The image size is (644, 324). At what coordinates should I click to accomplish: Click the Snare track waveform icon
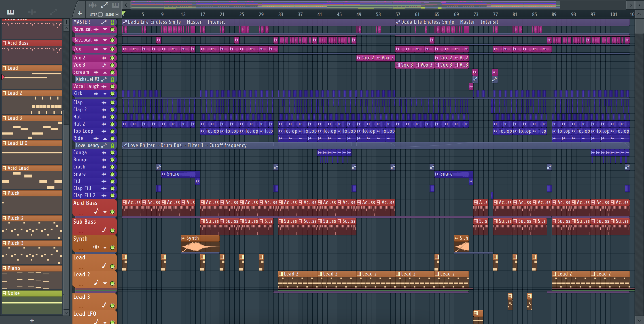coord(104,174)
